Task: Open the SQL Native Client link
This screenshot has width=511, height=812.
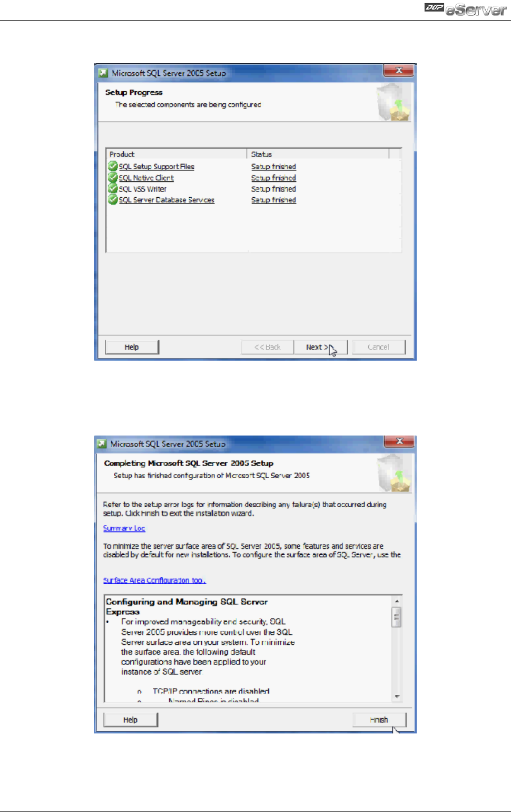Action: [x=146, y=178]
